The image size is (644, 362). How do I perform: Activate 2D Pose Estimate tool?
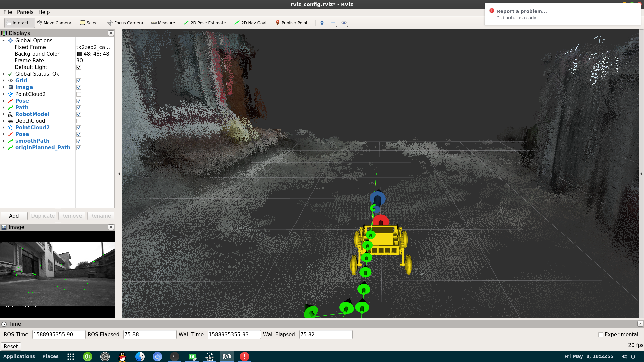205,23
